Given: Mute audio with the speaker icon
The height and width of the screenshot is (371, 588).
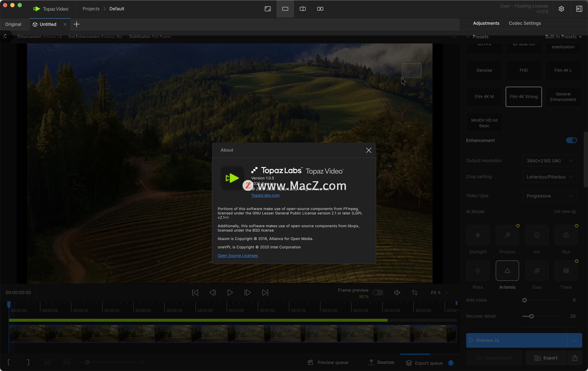Looking at the screenshot, I should point(397,293).
